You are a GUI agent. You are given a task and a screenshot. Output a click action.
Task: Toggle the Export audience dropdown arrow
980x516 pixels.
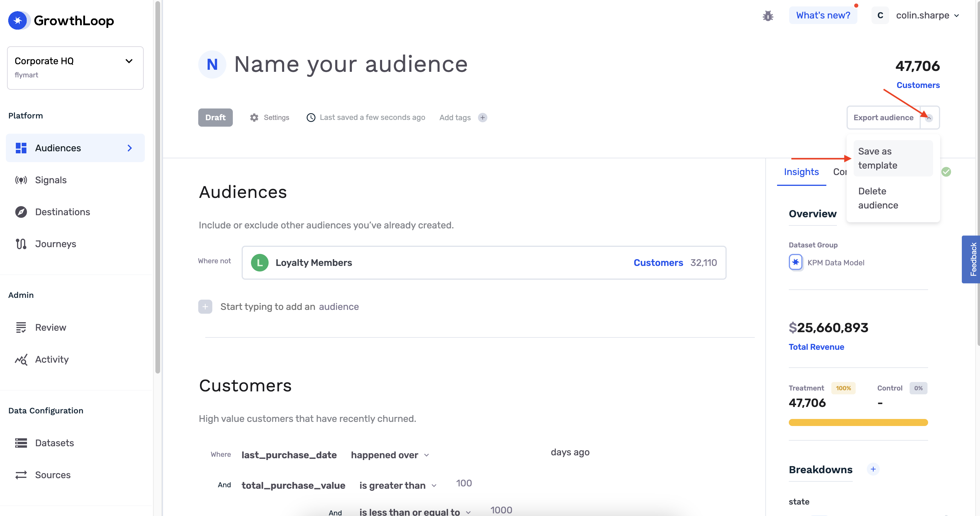929,118
